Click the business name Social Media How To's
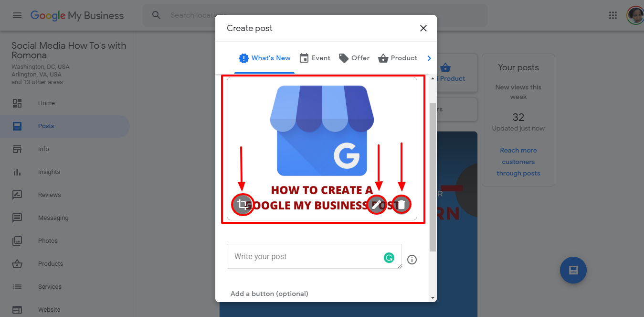644x317 pixels. click(69, 50)
